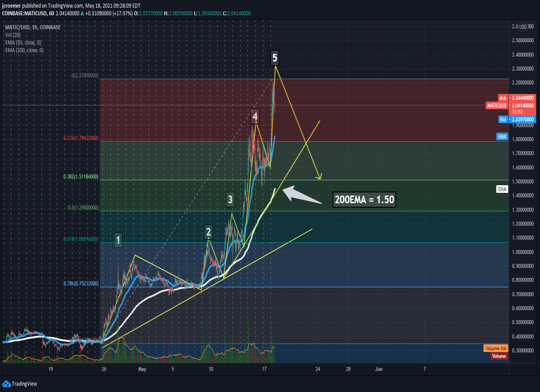The height and width of the screenshot is (392, 540).
Task: Click the orange Volume MA label
Action: tap(495, 348)
